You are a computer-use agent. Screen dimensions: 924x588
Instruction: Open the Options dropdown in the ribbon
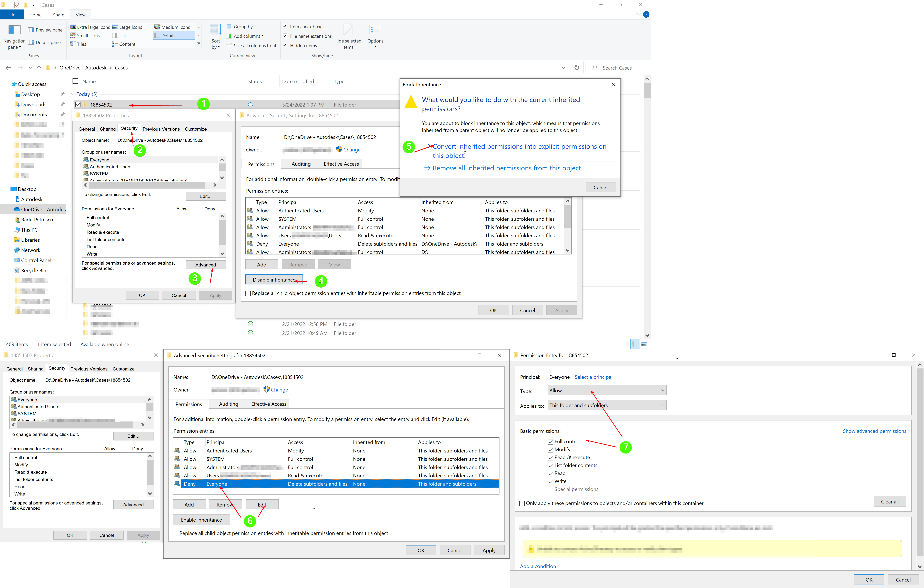(x=375, y=36)
